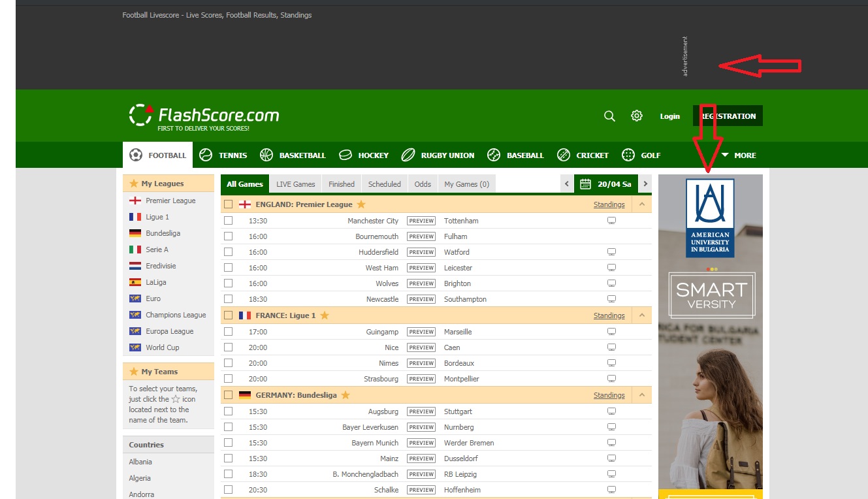The image size is (868, 499).
Task: Open Standings link for Premier League
Action: tap(609, 204)
